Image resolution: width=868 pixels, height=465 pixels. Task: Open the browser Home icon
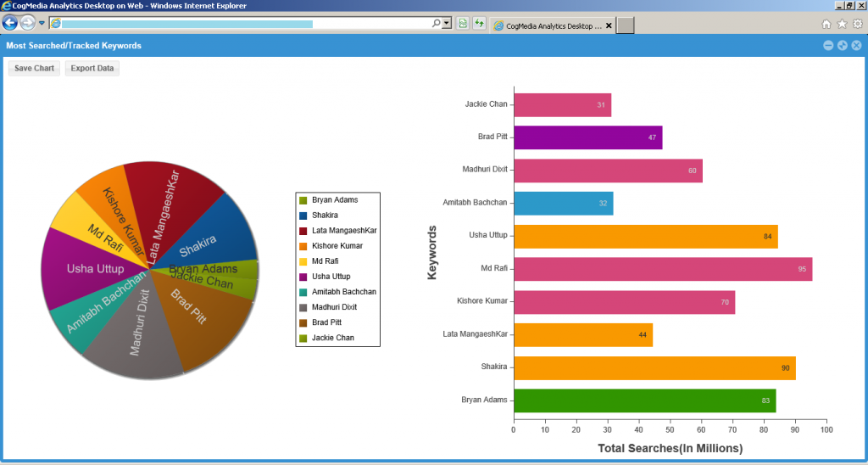coord(826,25)
